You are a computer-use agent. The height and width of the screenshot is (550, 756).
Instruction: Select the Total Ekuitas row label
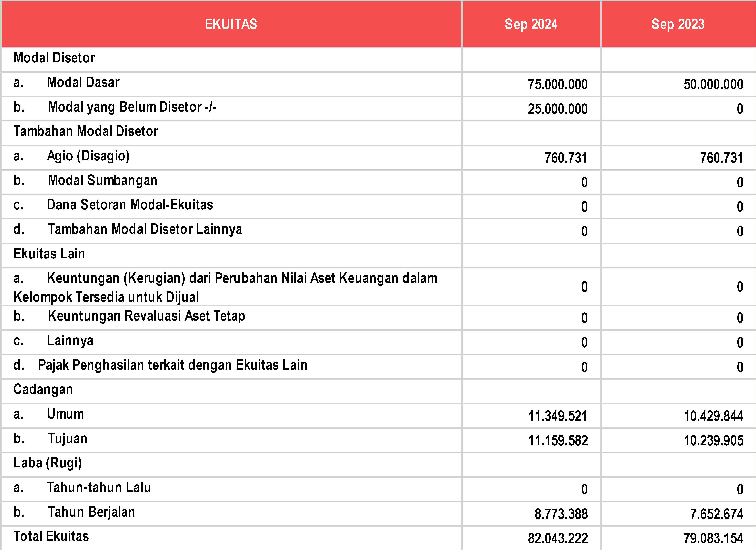pyautogui.click(x=51, y=537)
